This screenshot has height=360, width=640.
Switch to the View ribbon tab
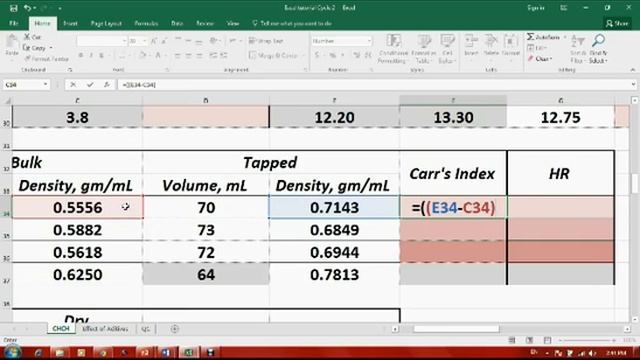pyautogui.click(x=233, y=23)
